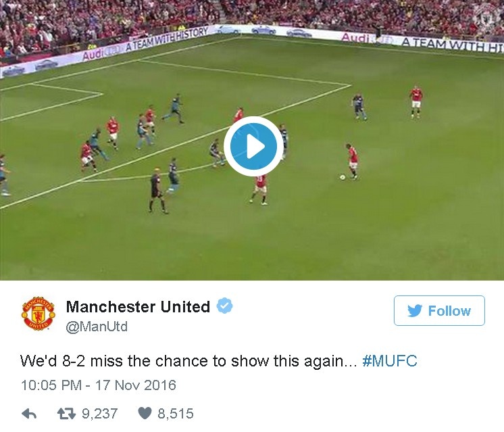Open the #MUFC hashtag
Image resolution: width=504 pixels, height=432 pixels.
(x=390, y=361)
